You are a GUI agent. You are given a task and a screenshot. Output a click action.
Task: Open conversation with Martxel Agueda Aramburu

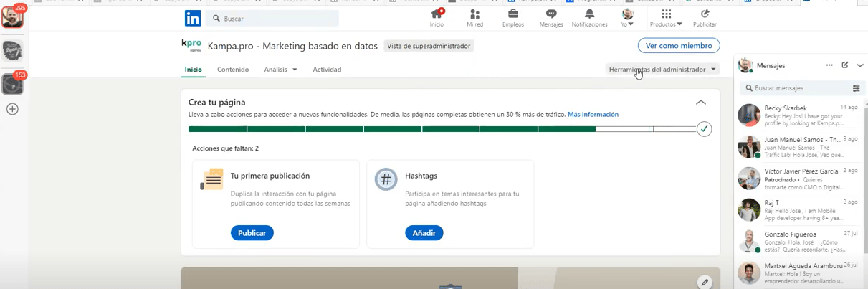coord(799,273)
